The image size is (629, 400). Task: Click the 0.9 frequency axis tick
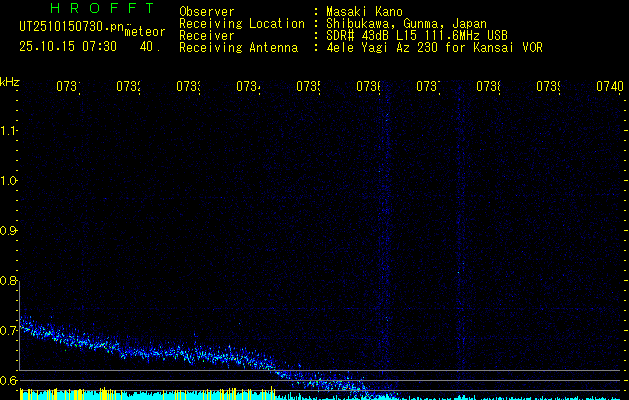coord(10,231)
